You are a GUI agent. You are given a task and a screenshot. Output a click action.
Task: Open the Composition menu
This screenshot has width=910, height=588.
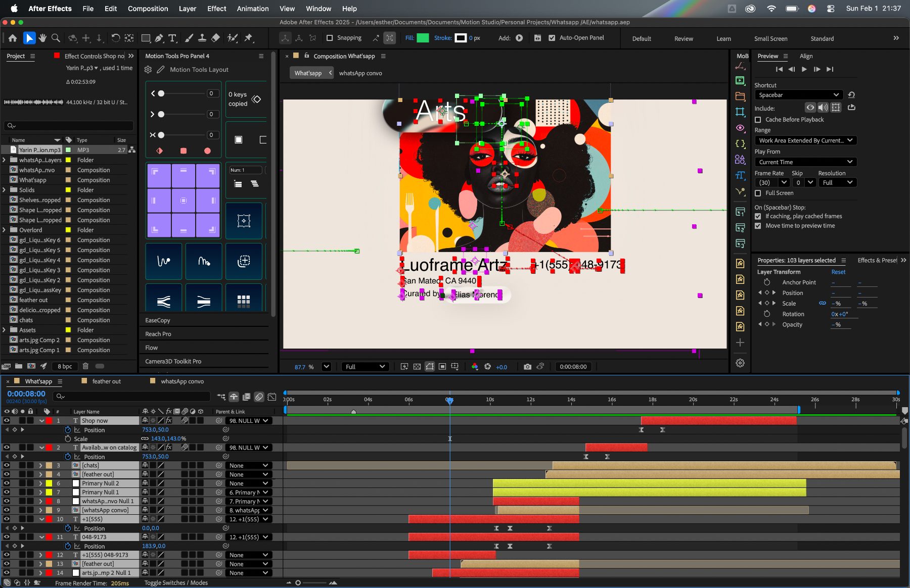coord(148,9)
